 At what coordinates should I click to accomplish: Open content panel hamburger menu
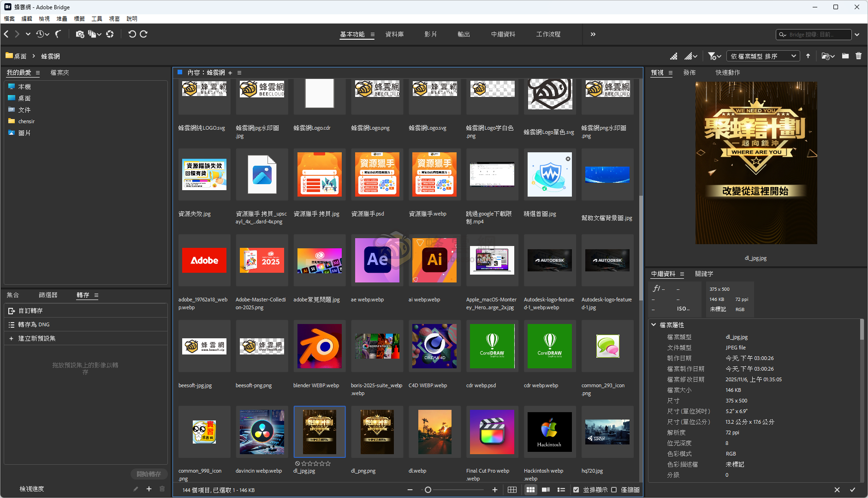click(x=239, y=73)
